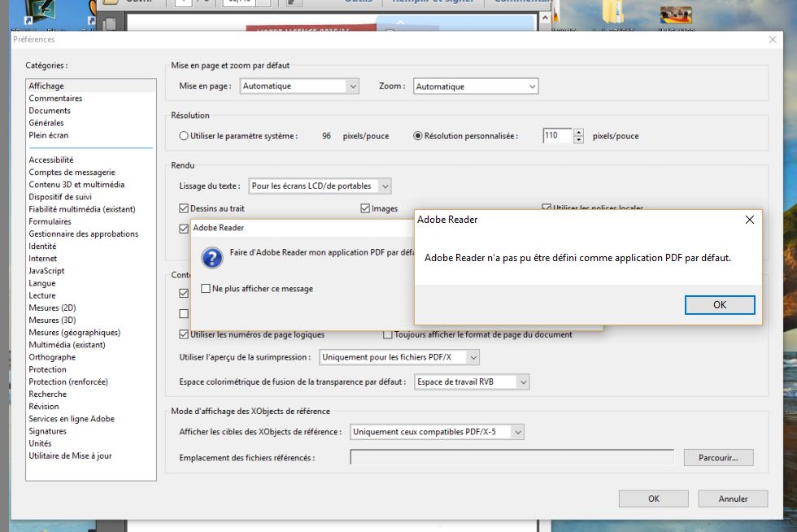
Task: Click OK in the Adobe Reader error dialog
Action: point(719,305)
